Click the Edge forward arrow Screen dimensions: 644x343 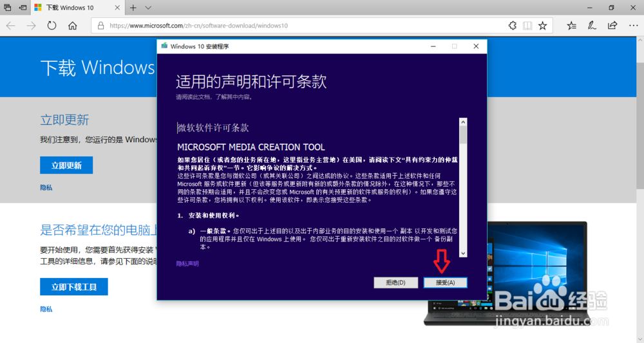[31, 26]
